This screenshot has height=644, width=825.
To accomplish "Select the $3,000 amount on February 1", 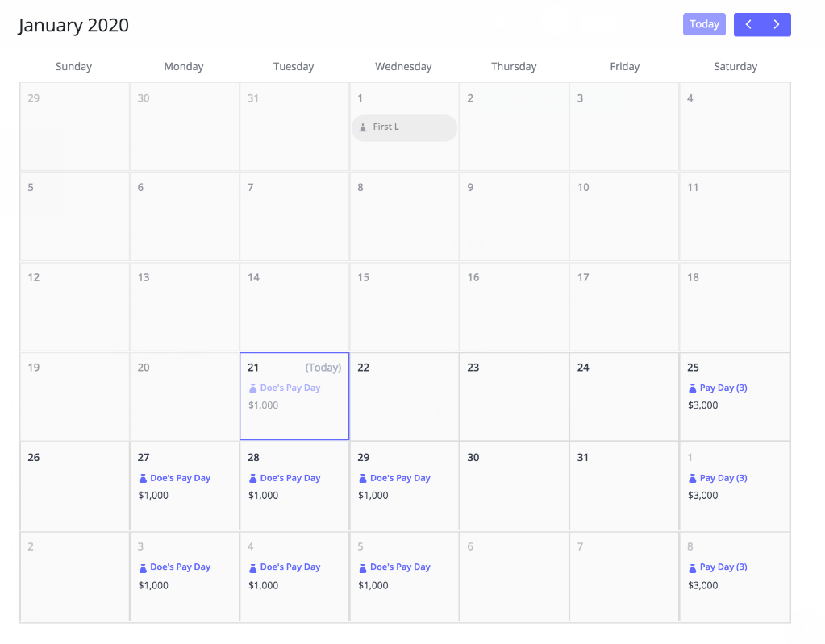I will click(x=703, y=495).
